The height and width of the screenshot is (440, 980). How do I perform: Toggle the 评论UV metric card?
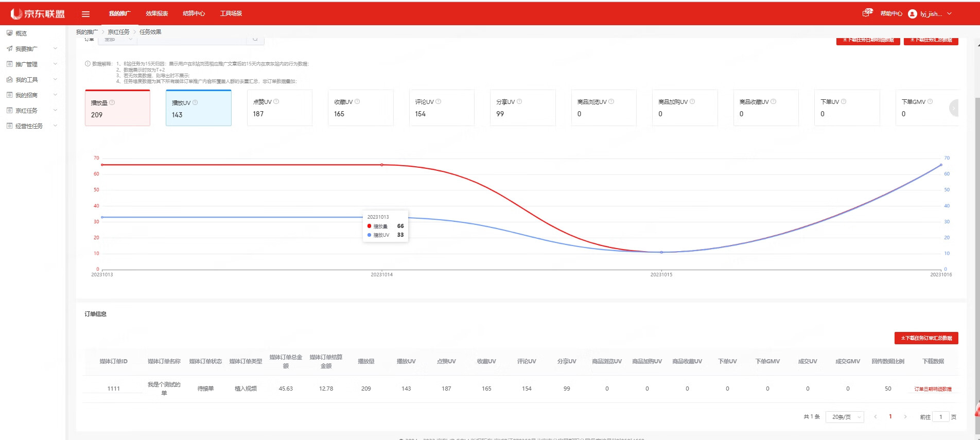pyautogui.click(x=441, y=108)
